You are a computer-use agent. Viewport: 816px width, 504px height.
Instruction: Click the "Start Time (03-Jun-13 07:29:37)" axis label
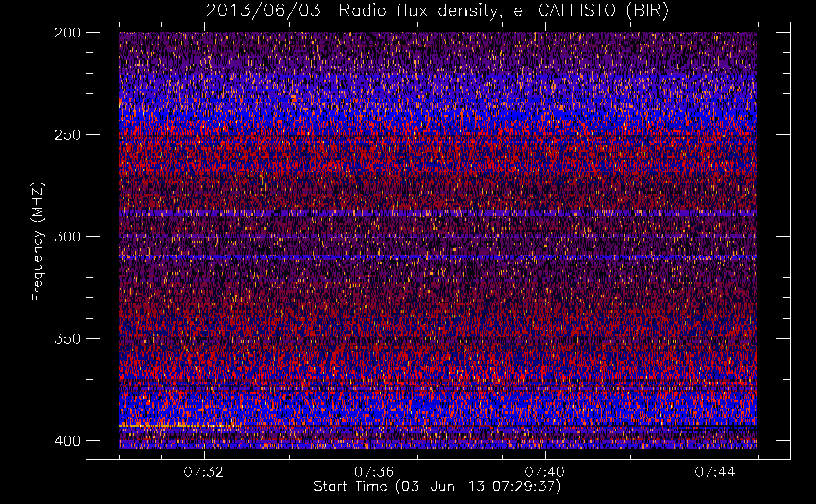437,487
